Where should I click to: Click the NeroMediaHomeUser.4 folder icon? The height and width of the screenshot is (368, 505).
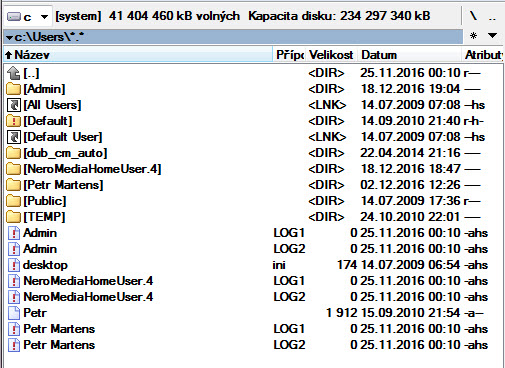(x=14, y=169)
